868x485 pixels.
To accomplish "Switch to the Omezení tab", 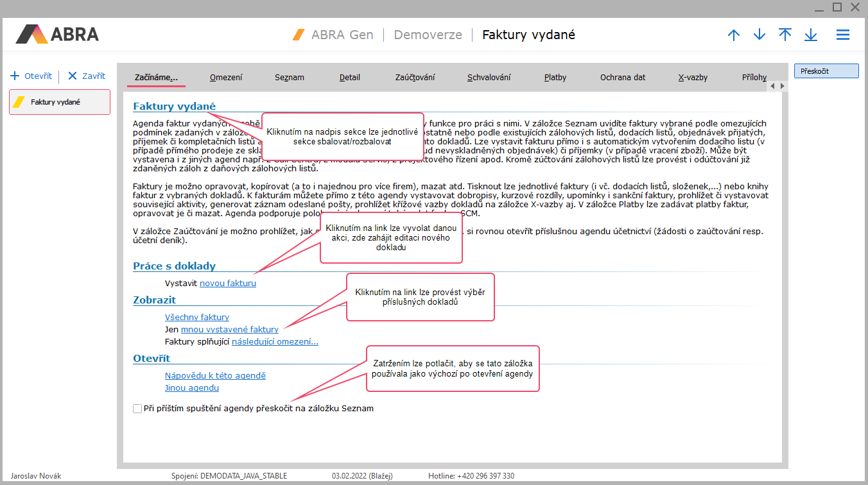I will 226,77.
